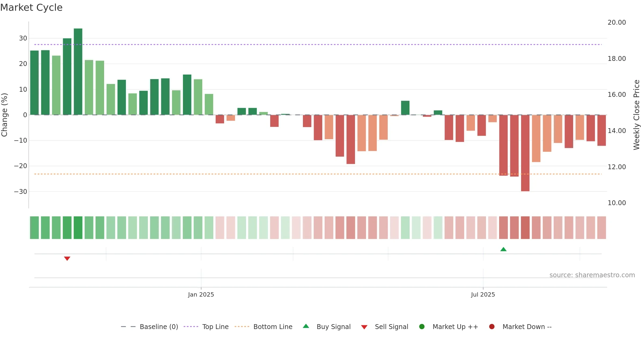Click the 10.00 right axis tick label
Viewport: 644px width, 362px height.
coord(617,203)
